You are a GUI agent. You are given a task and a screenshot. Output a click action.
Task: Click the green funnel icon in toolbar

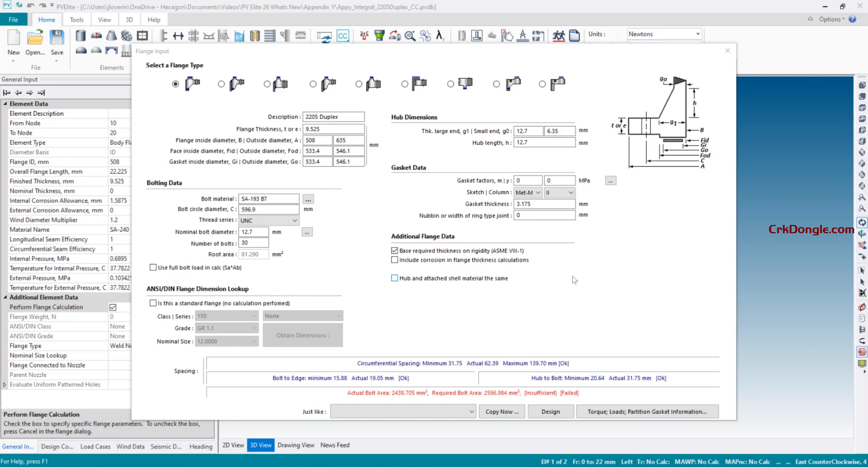point(379,36)
